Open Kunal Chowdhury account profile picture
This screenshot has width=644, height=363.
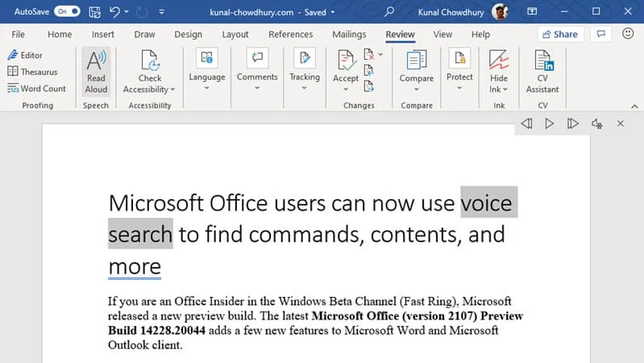pos(500,12)
